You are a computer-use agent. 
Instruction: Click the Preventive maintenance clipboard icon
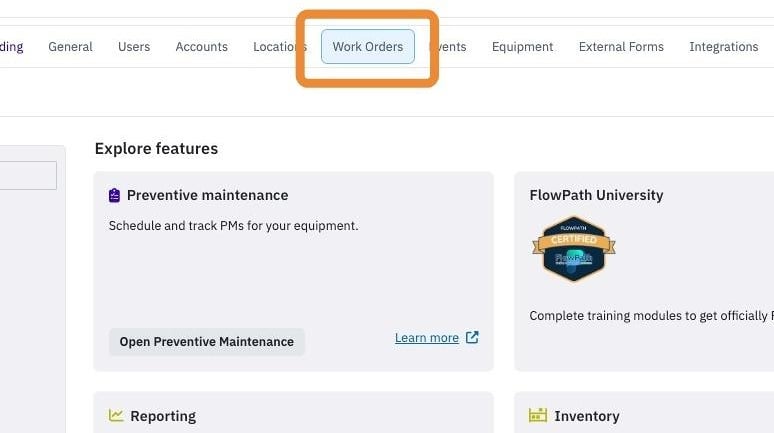(114, 196)
